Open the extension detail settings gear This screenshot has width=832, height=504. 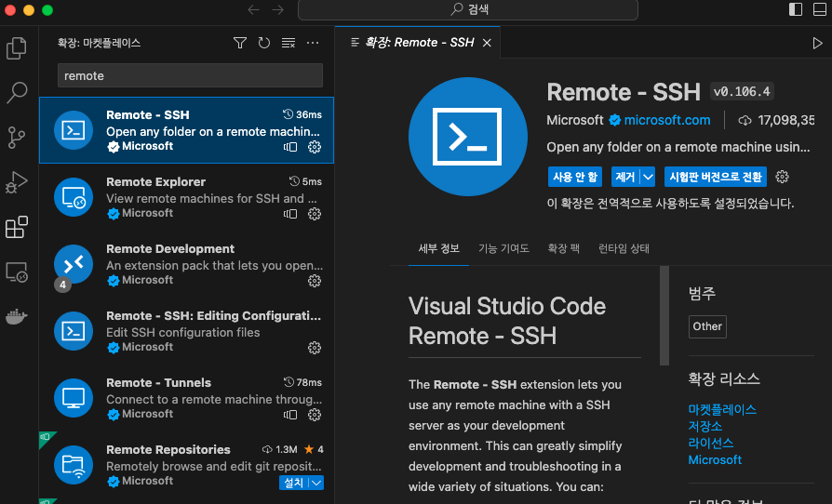(782, 177)
